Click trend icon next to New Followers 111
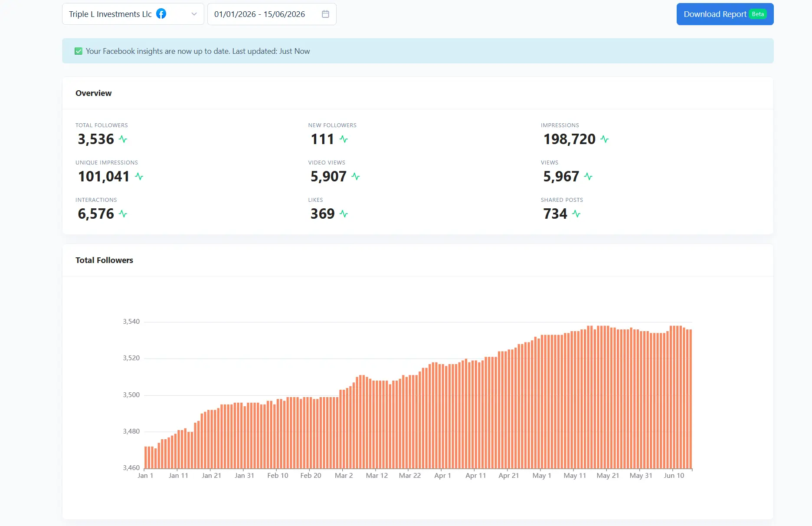The height and width of the screenshot is (526, 812). (344, 139)
